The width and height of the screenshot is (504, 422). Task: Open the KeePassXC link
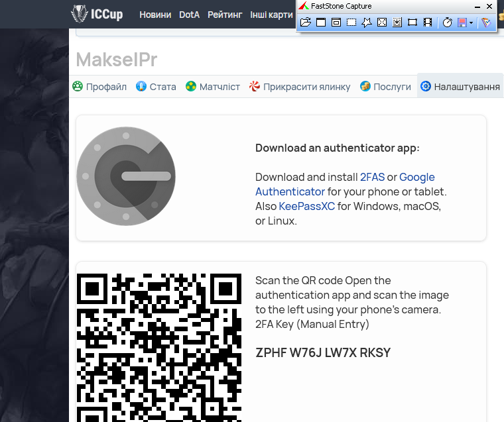[x=306, y=206]
